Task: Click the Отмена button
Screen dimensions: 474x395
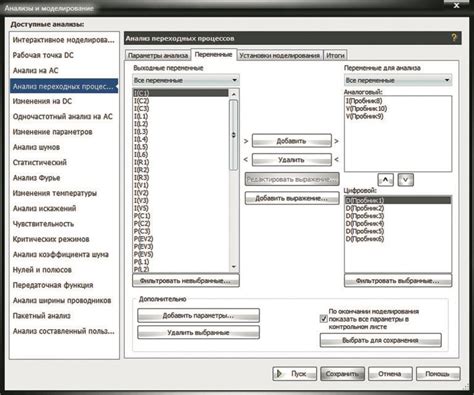Action: (x=390, y=374)
